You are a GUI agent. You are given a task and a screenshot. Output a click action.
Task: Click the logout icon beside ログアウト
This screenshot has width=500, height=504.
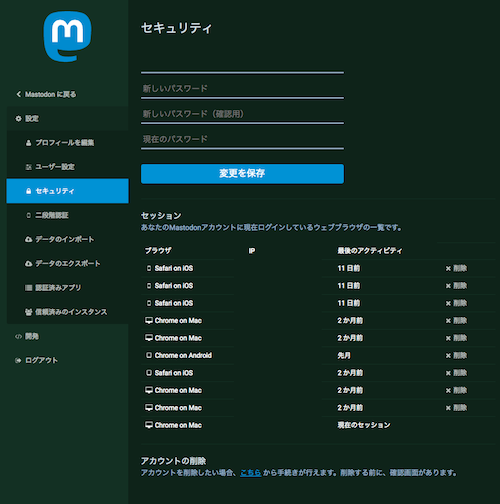pos(18,360)
